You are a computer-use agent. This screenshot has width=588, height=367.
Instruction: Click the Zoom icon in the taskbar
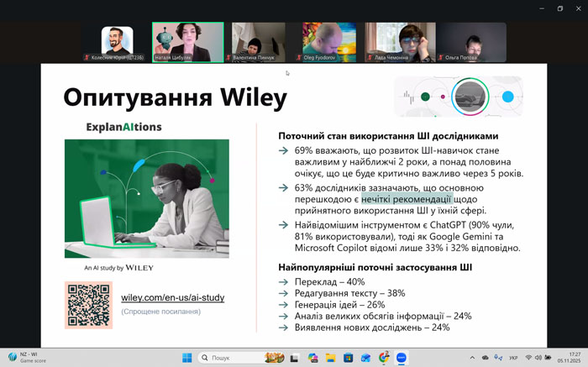pos(402,358)
